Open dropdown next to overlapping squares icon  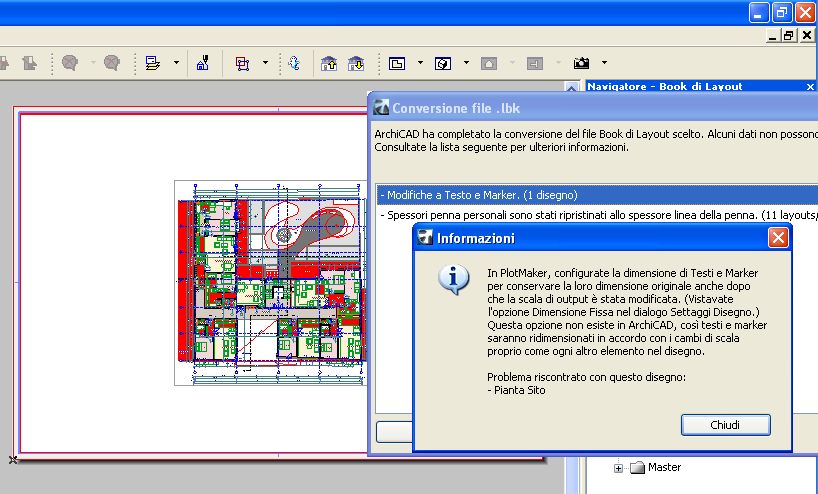[265, 63]
